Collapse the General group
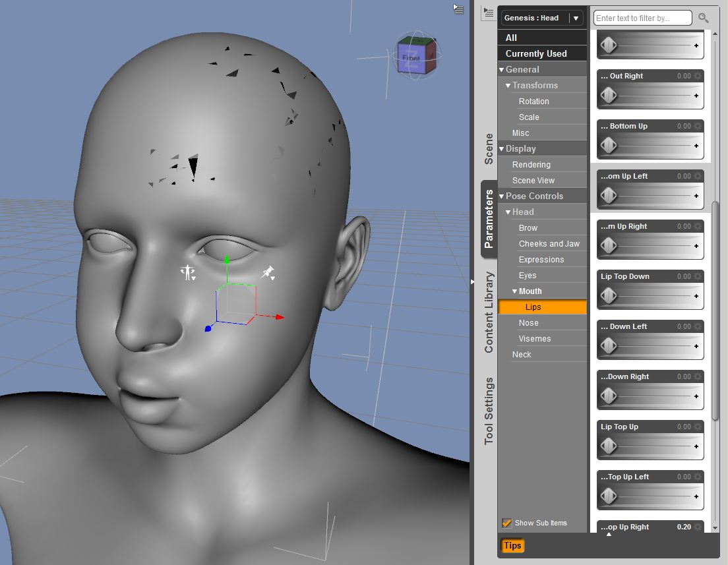The image size is (728, 565). pos(502,70)
